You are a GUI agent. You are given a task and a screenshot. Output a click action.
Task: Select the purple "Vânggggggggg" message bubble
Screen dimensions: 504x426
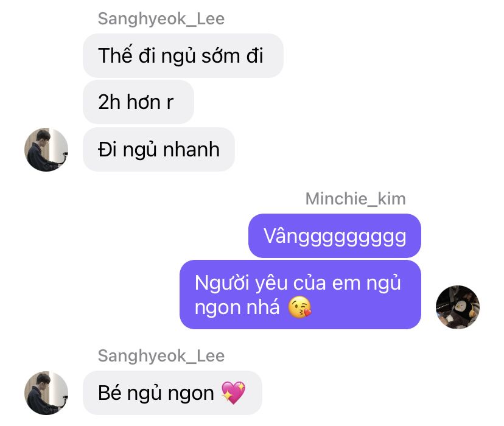pos(335,236)
